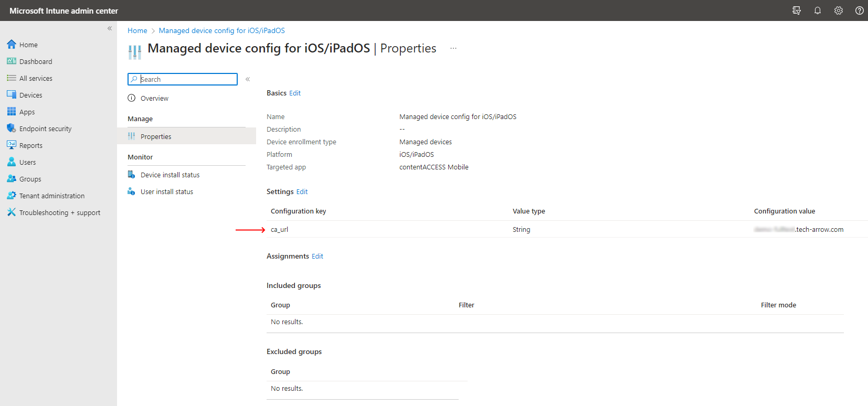Focus the resource menu Search box
This screenshot has height=406, width=868.
pos(183,79)
